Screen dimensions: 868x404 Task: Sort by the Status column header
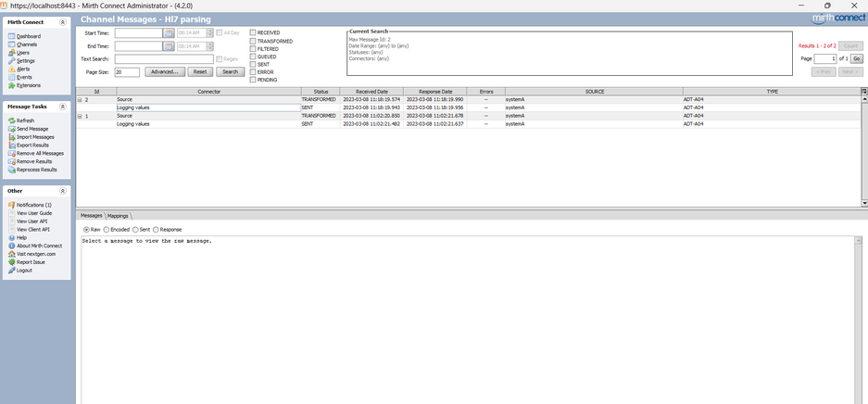[x=321, y=92]
